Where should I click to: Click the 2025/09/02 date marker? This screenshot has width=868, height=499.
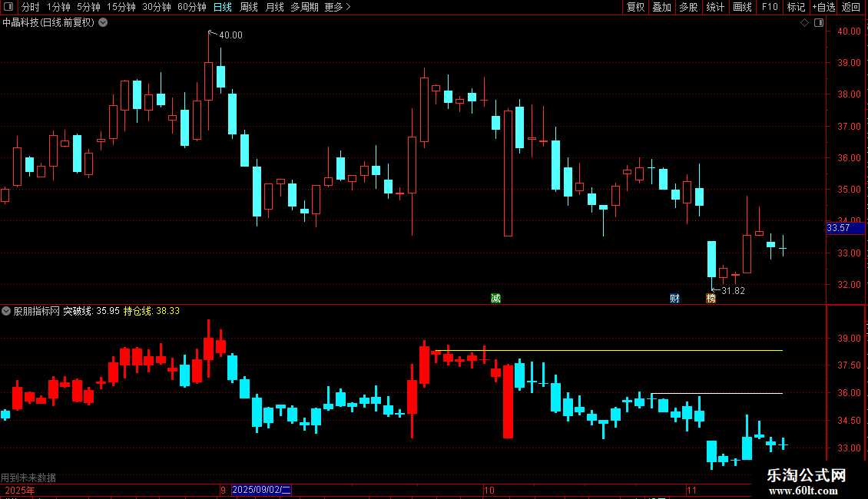coord(261,490)
